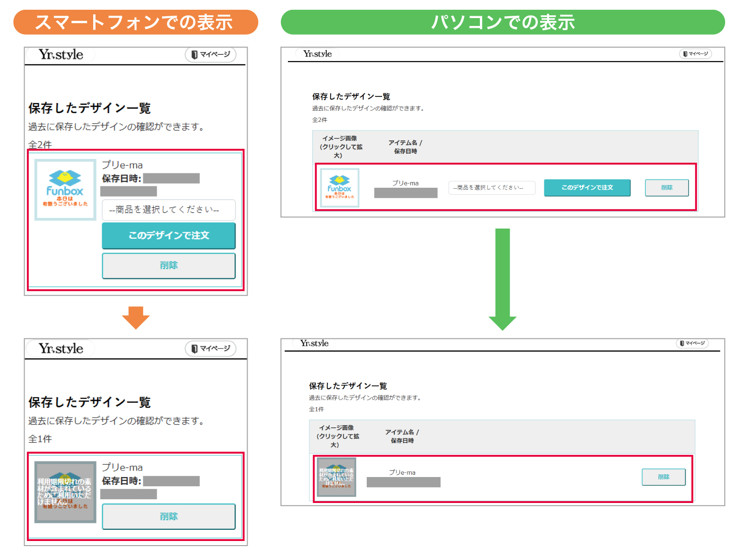Click expired grayed thumbnail in the PC view
Viewport: 746px width, 560px height.
pos(336,477)
